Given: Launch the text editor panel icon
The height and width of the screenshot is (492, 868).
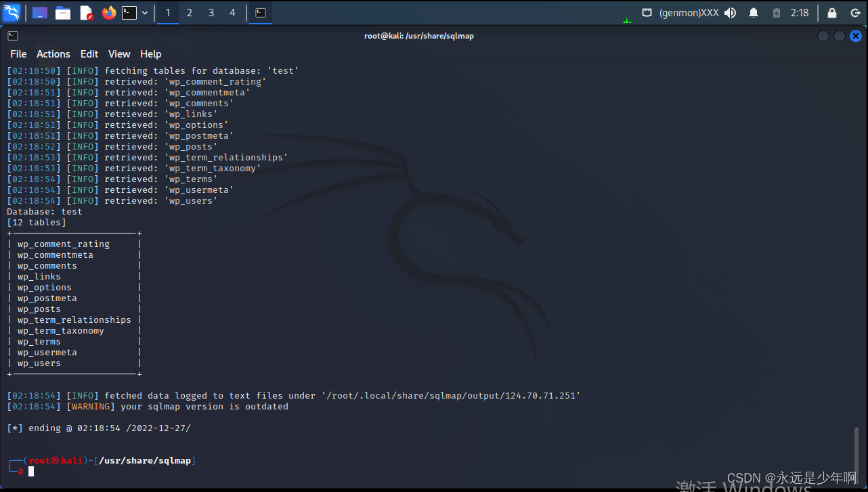Looking at the screenshot, I should [86, 12].
